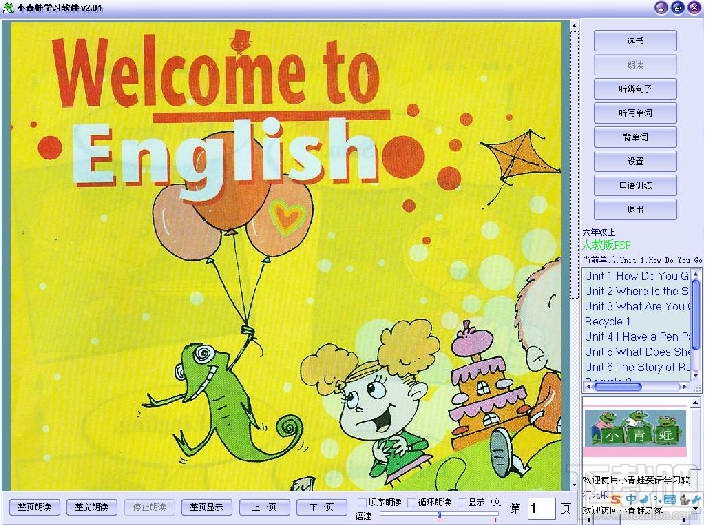
Task: Go to next page with 下一页
Action: pos(322,507)
